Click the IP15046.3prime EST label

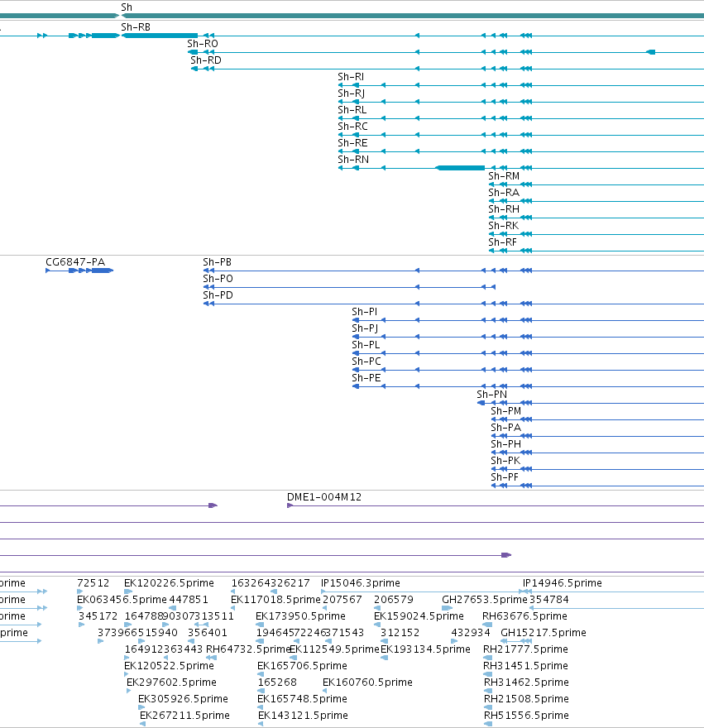[361, 583]
